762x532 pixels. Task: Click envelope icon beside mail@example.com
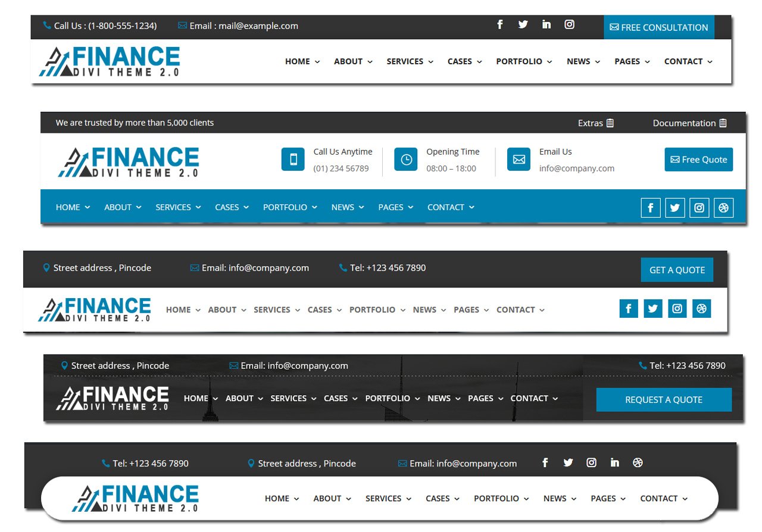[182, 26]
